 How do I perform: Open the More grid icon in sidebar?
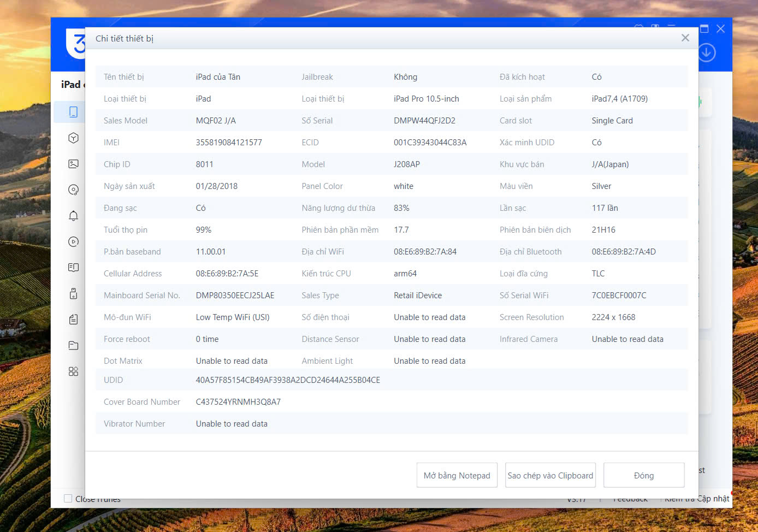coord(73,371)
